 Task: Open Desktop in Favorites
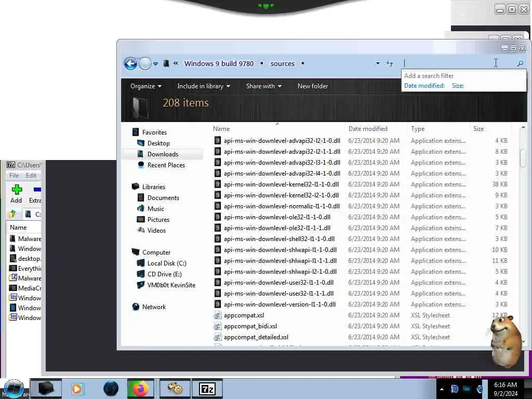tap(158, 143)
